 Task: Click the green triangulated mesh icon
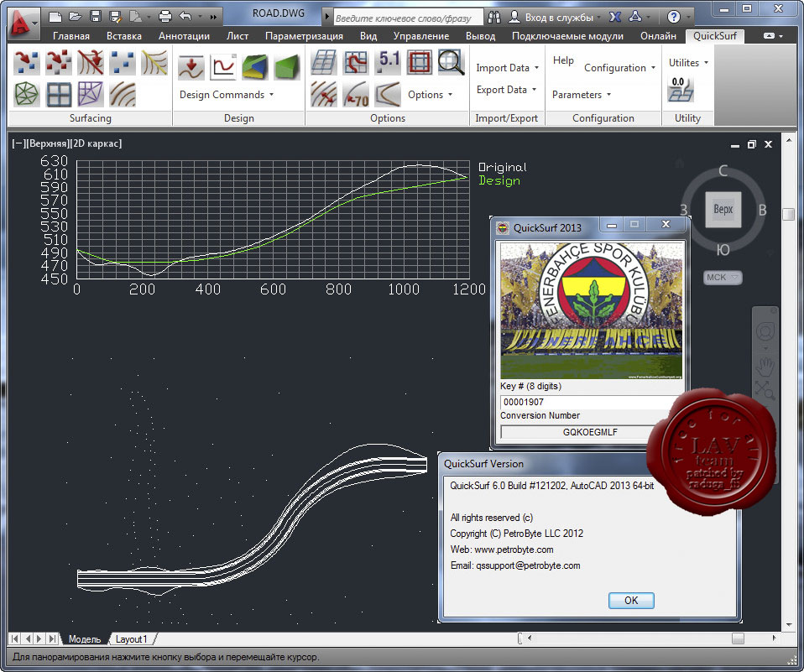pos(27,94)
